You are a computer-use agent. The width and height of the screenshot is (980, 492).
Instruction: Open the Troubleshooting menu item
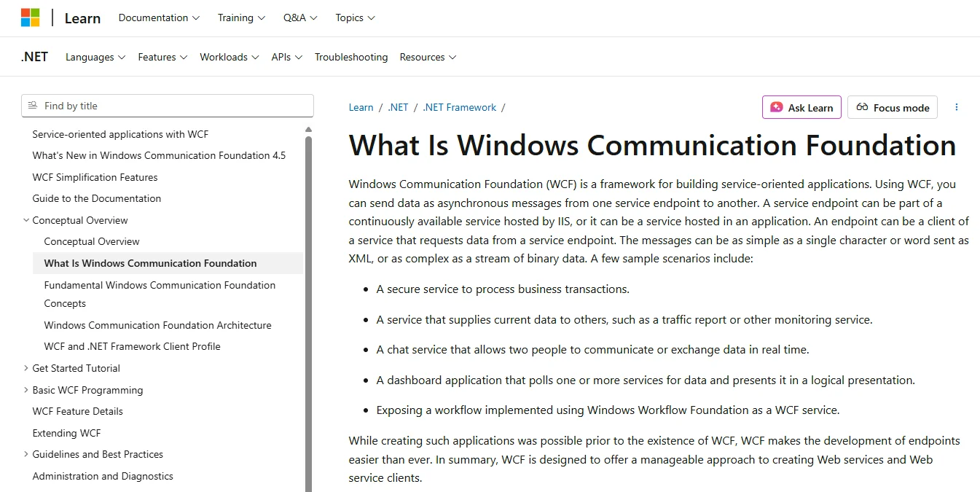tap(350, 57)
